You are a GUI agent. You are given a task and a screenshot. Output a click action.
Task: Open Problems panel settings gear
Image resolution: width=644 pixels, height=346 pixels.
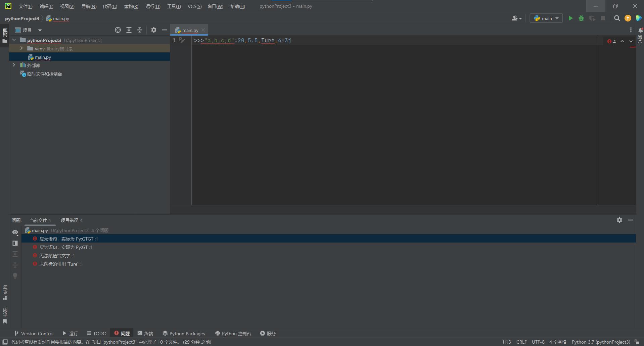[619, 220]
